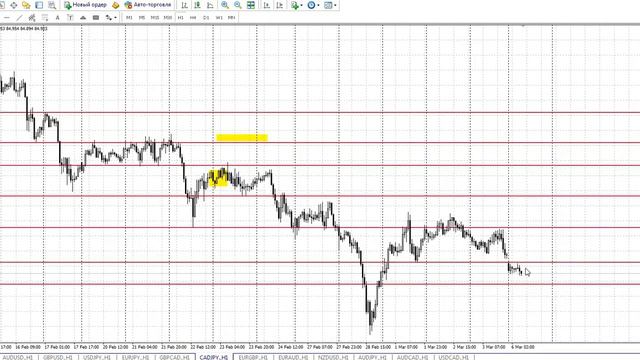640x360 pixels.
Task: Toggle the Авто-торговля button
Action: point(148,5)
